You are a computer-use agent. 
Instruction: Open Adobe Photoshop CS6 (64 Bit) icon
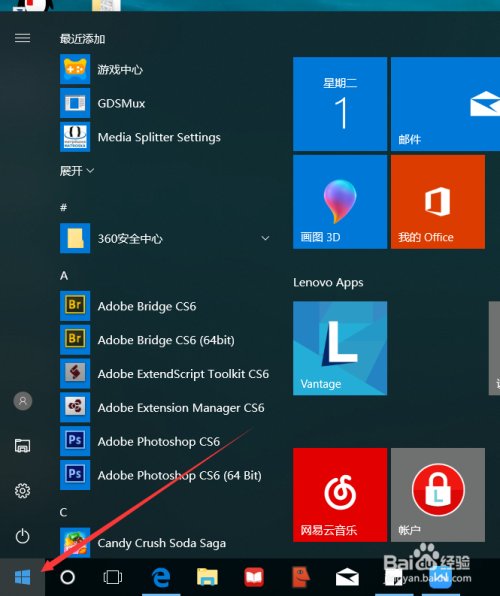click(x=75, y=475)
